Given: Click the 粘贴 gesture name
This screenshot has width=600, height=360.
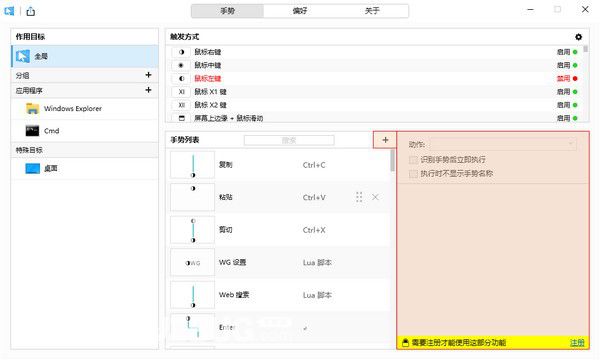Looking at the screenshot, I should [225, 197].
